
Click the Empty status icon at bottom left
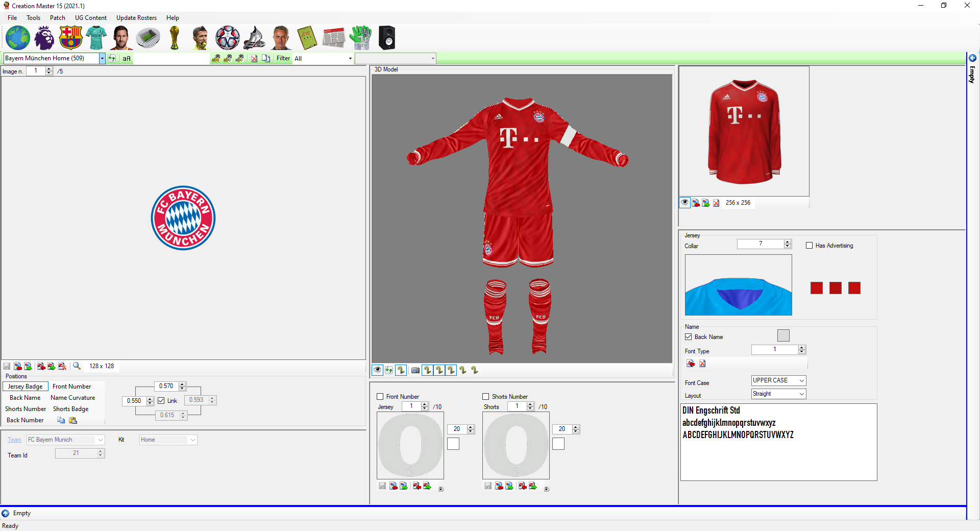pos(6,513)
